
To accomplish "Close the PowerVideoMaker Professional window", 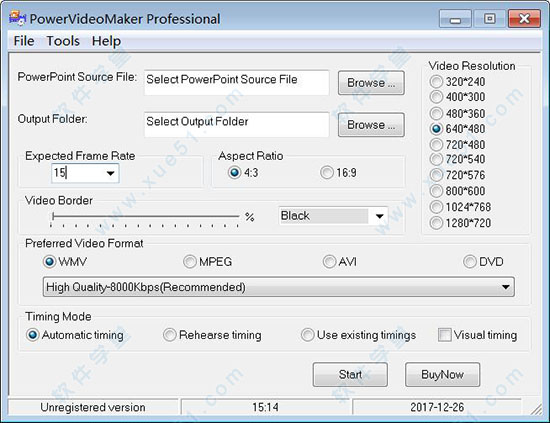I will click(x=524, y=19).
